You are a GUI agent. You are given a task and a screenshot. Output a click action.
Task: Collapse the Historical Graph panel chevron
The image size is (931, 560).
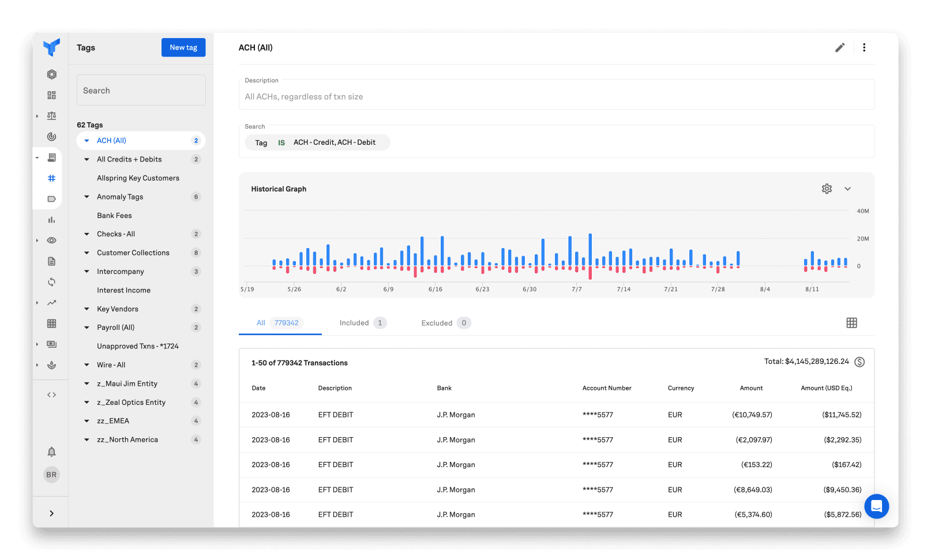click(847, 189)
